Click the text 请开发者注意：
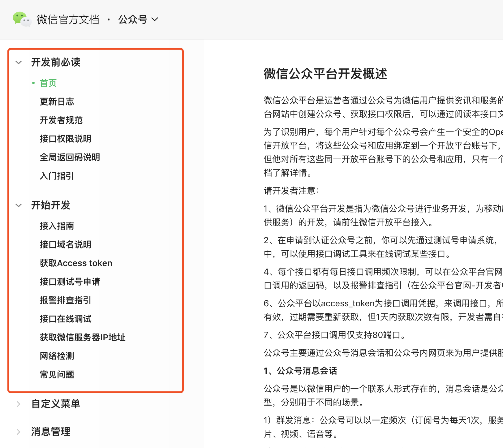 point(292,191)
